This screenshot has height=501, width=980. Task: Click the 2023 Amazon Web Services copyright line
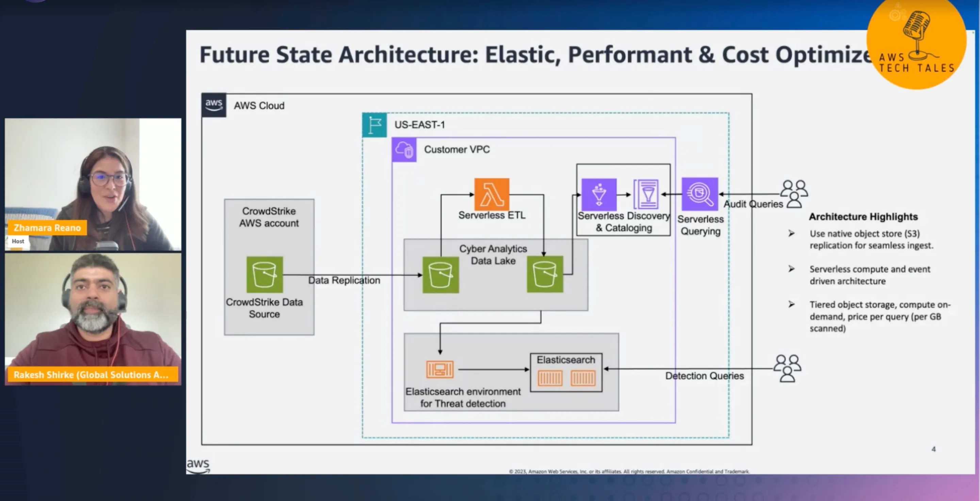[629, 471]
